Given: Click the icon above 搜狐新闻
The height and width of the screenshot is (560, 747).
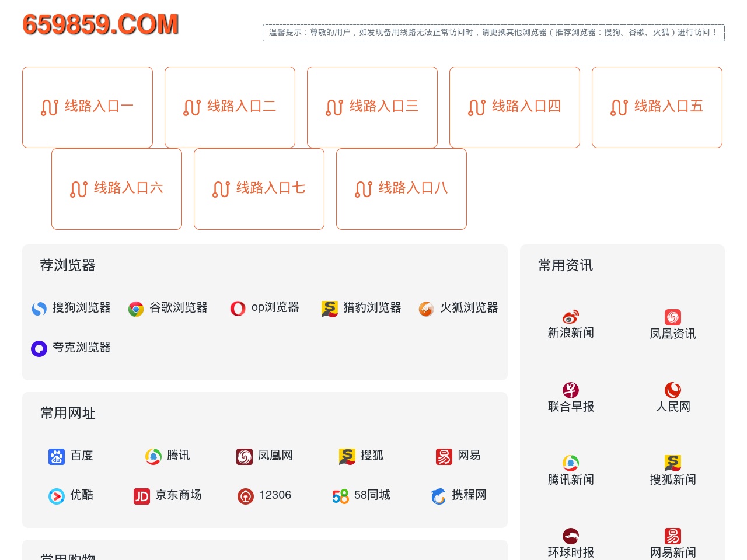Looking at the screenshot, I should pos(673,463).
